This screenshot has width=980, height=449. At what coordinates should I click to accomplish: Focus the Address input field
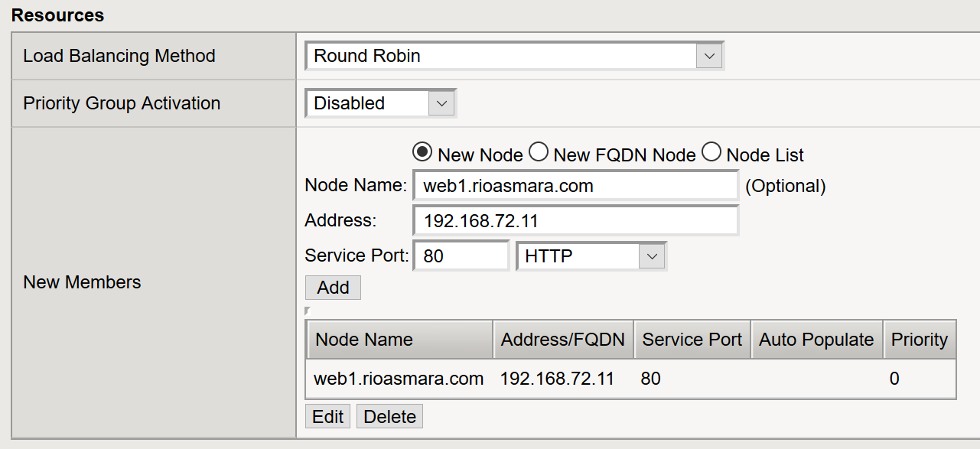coord(575,221)
